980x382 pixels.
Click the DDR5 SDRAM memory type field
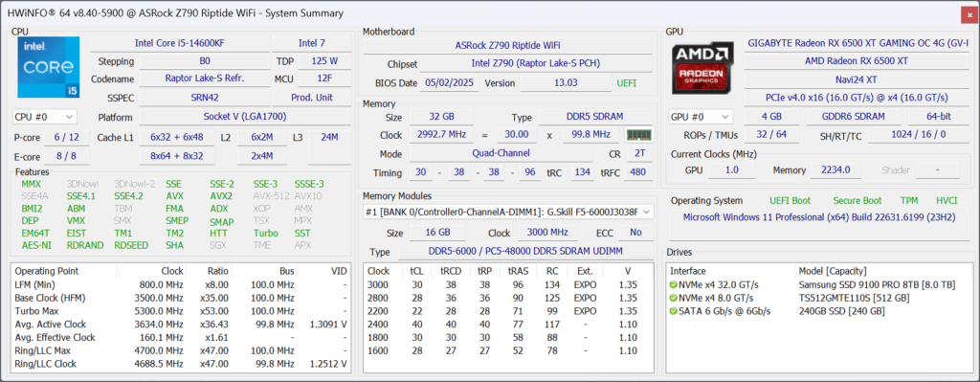pyautogui.click(x=595, y=117)
